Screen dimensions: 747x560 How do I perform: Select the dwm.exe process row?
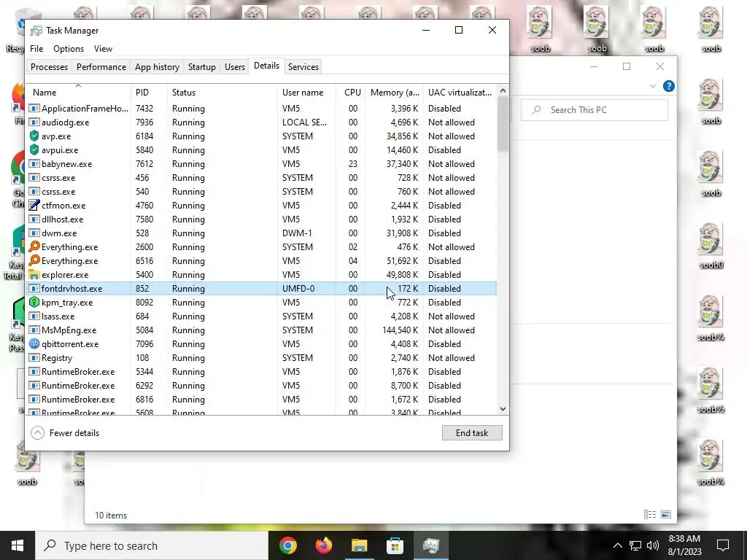point(262,233)
